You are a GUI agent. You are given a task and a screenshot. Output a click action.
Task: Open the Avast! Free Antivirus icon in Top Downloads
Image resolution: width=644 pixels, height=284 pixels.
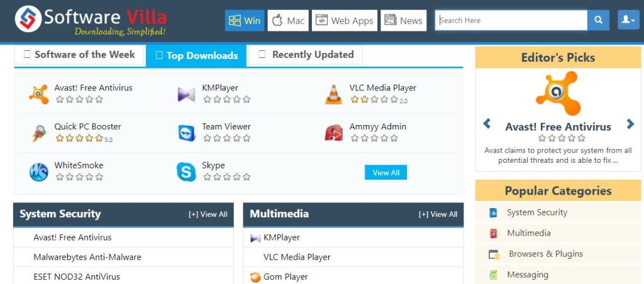[38, 94]
